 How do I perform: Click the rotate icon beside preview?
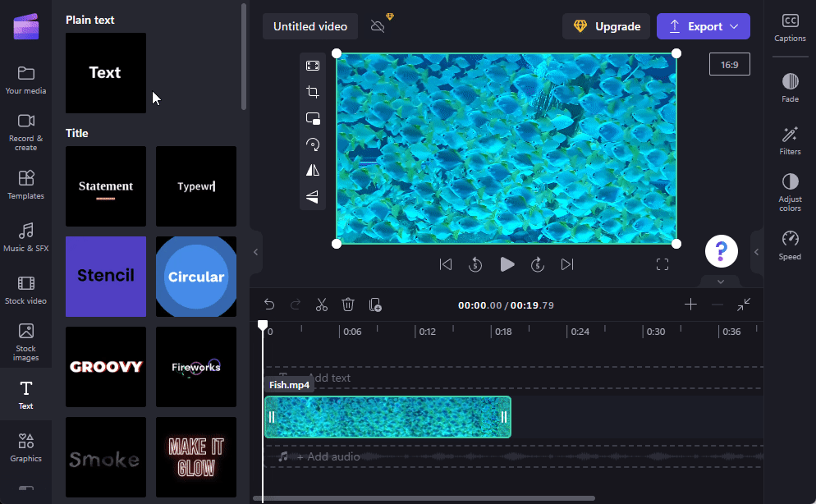313,144
